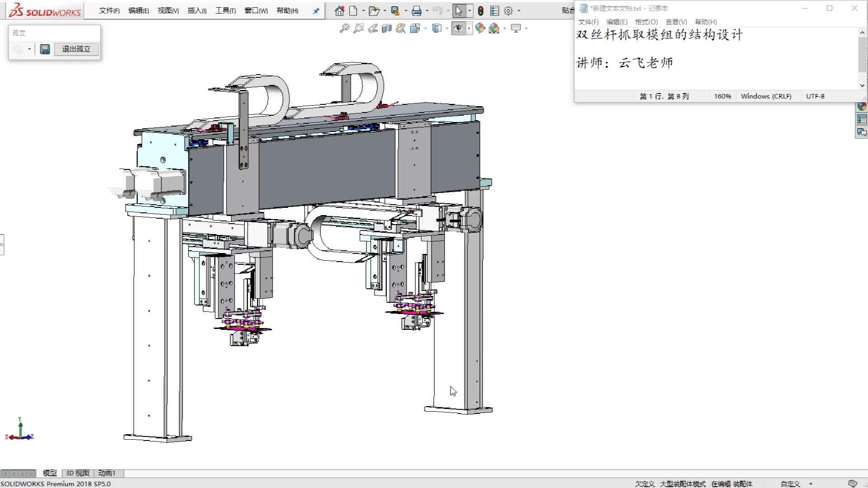Click the Rebuild traffic light icon
Image resolution: width=868 pixels, height=488 pixels.
(481, 11)
